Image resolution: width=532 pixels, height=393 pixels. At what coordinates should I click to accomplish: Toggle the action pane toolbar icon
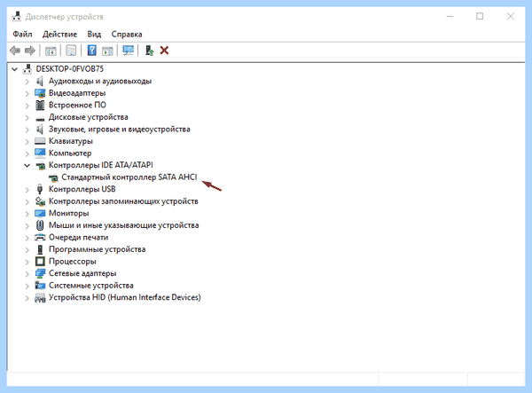(x=107, y=51)
